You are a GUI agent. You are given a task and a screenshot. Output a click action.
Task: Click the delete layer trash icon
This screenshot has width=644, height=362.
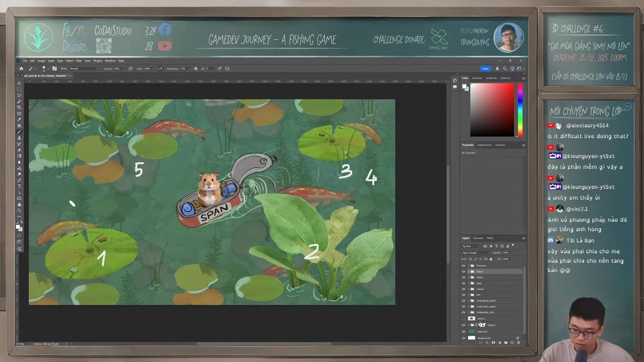point(519,342)
